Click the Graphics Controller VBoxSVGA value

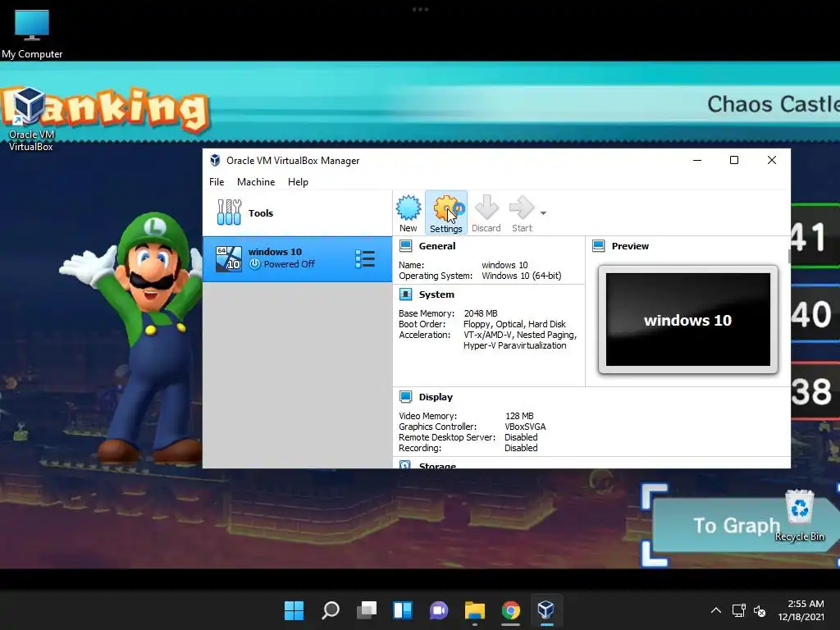click(525, 427)
